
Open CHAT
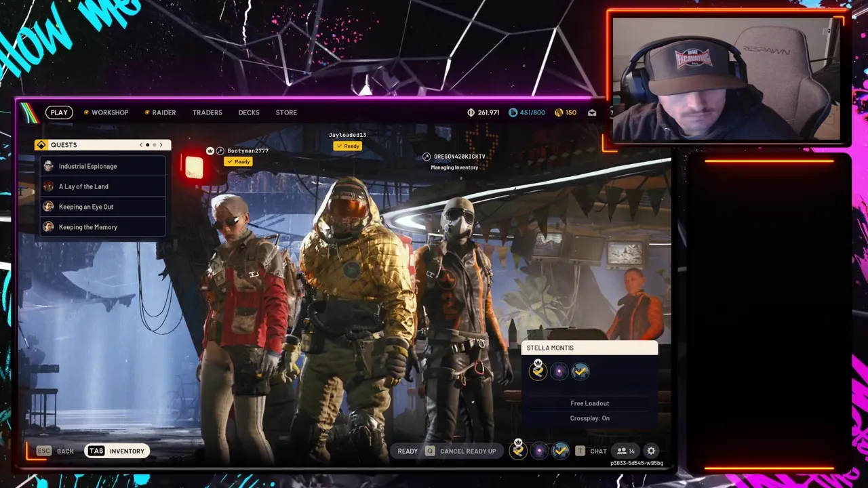[598, 451]
